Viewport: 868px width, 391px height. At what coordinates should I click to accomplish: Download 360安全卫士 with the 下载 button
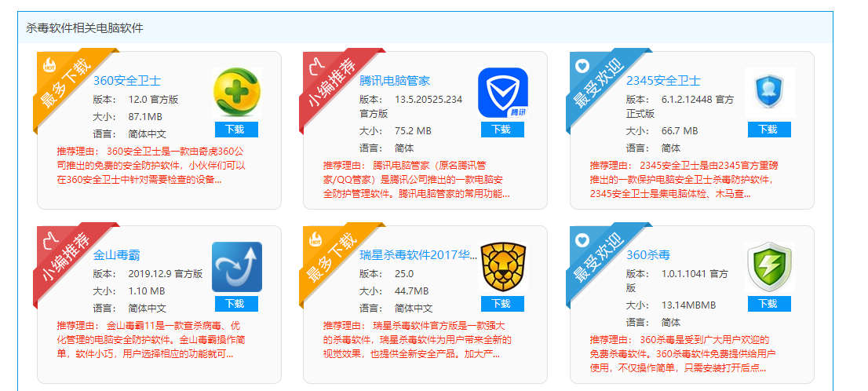[x=237, y=129]
